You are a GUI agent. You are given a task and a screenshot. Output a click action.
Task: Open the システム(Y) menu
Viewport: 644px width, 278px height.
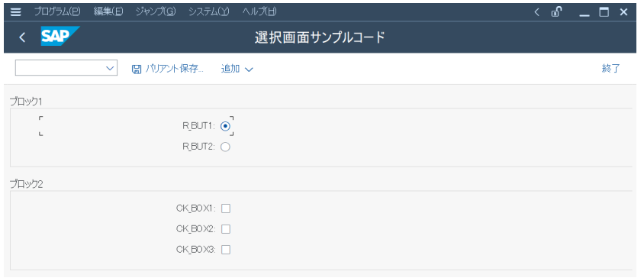(208, 12)
